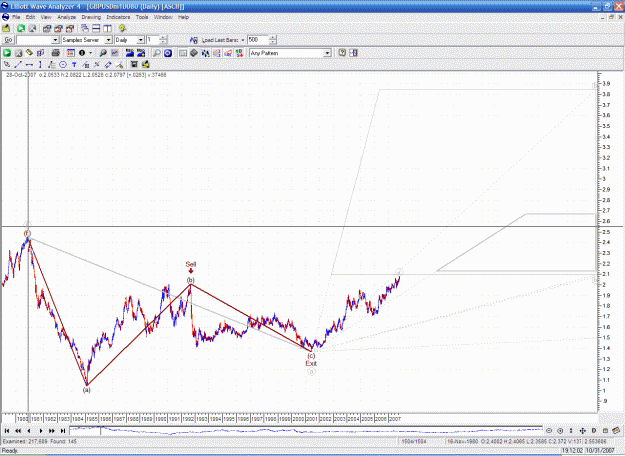
Task: Select the pointer arrow drawing tool
Action: coord(7,65)
